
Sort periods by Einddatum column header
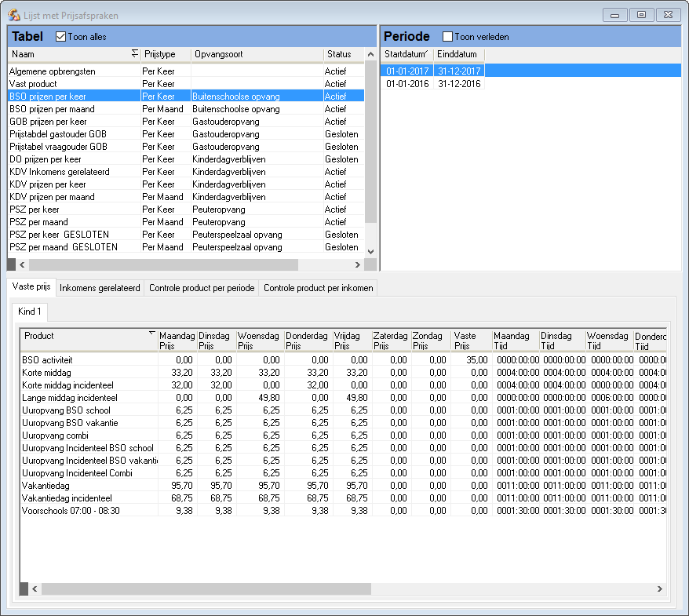(x=458, y=54)
